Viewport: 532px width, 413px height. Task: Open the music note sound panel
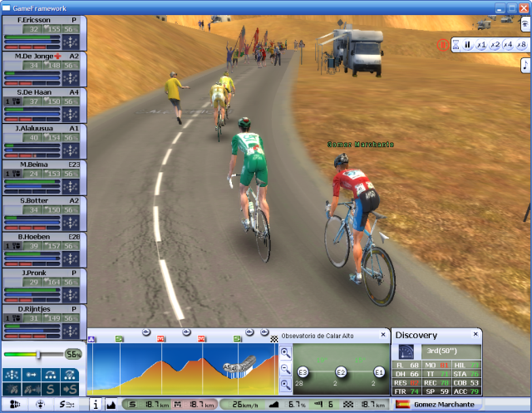coord(525,65)
